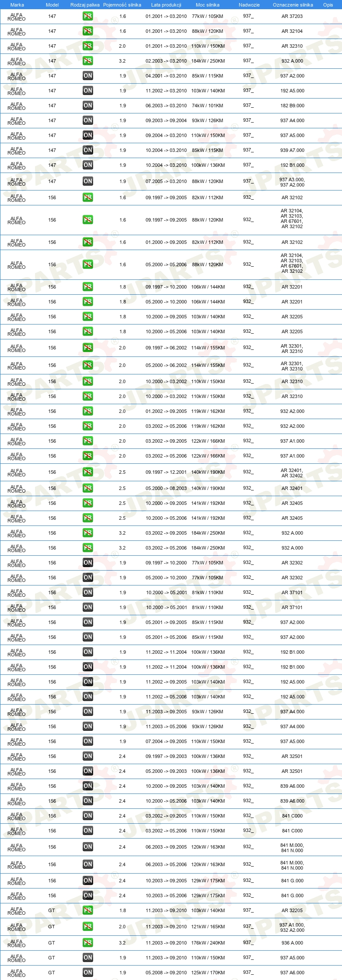The width and height of the screenshot is (342, 980).
Task: Click the Oznaczenie silnika column header
Action: point(293,5)
